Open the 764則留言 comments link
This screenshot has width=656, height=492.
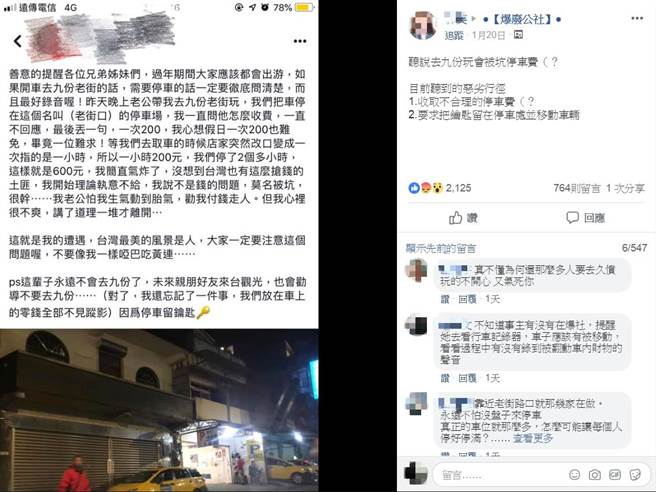pyautogui.click(x=577, y=188)
